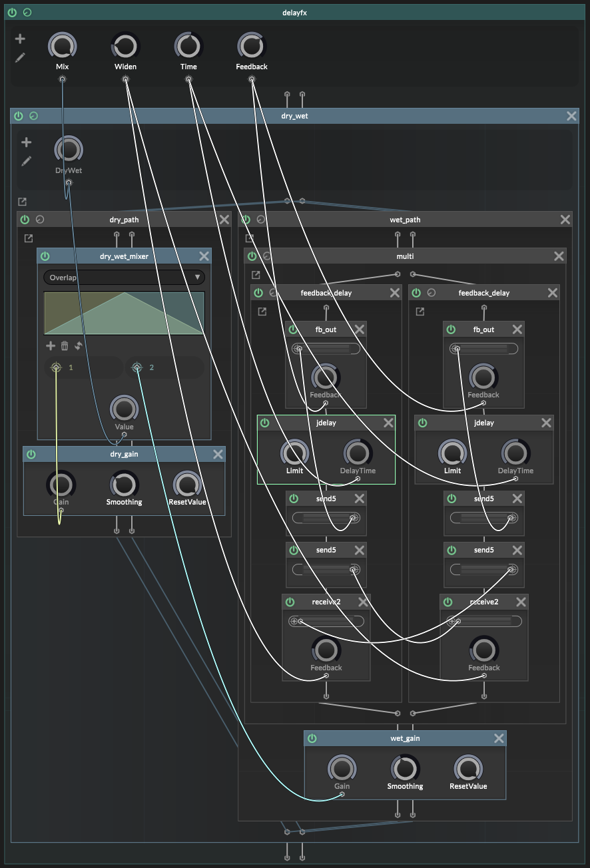Click the target icon of mixer slot 2

click(x=137, y=367)
